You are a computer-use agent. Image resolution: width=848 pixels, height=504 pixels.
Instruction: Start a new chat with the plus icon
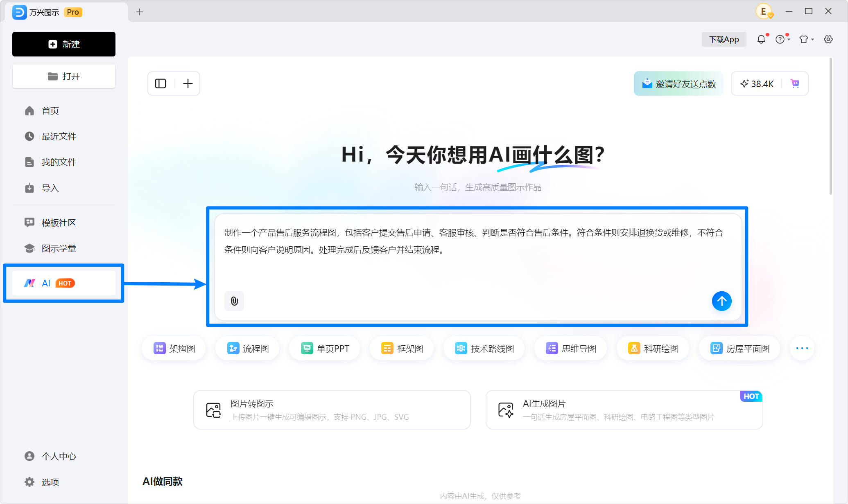coord(188,83)
